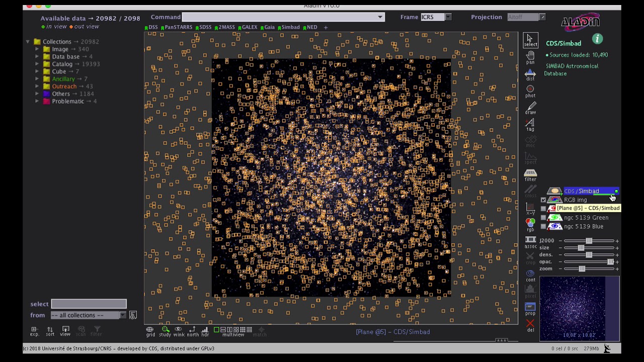
Task: Activate the select tool
Action: (530, 40)
